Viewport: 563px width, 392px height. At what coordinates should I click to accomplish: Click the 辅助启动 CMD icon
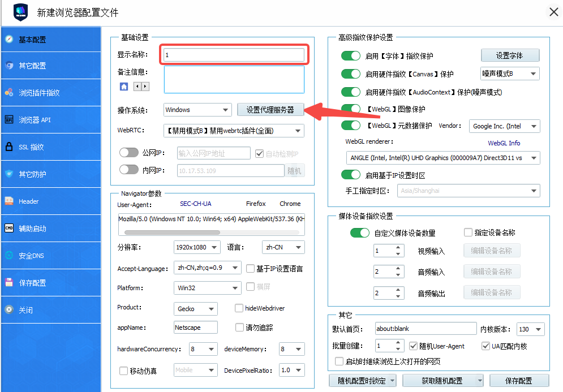click(x=9, y=229)
